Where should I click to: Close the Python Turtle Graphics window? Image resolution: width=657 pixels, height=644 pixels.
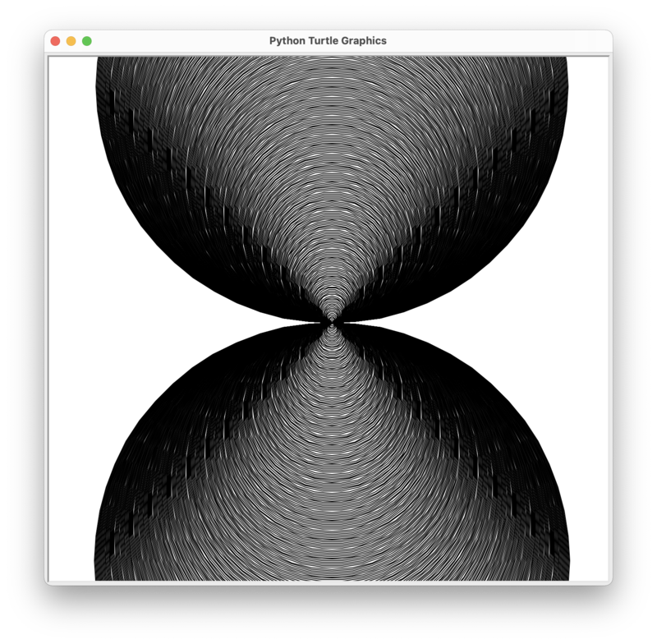(x=55, y=41)
